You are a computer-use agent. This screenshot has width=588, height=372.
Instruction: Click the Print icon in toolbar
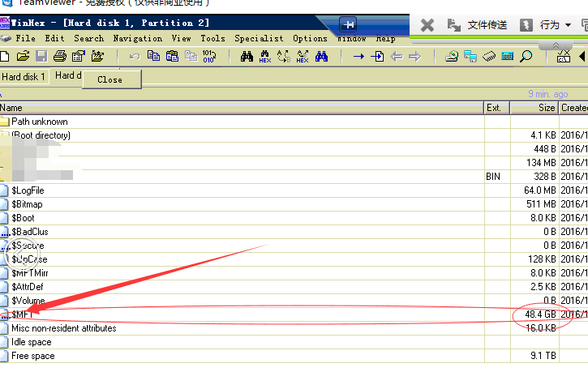[60, 56]
